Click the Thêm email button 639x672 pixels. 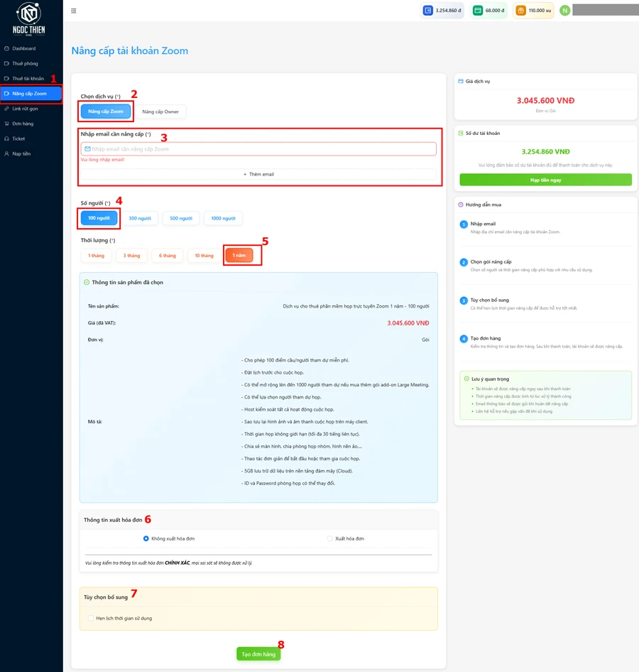(258, 174)
